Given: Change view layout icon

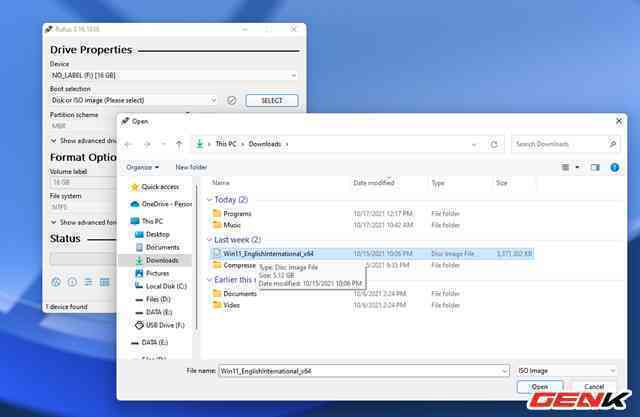Looking at the screenshot, I should [565, 167].
